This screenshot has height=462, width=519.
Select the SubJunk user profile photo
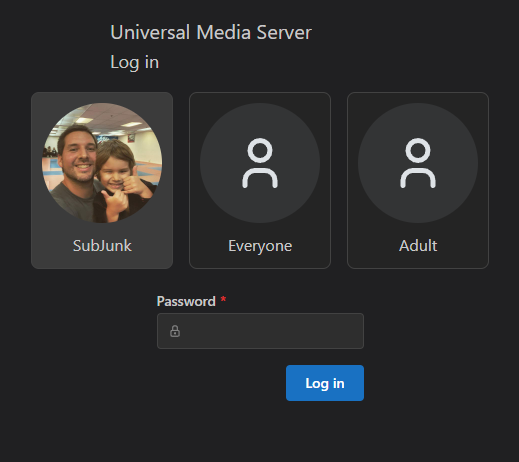pyautogui.click(x=102, y=163)
